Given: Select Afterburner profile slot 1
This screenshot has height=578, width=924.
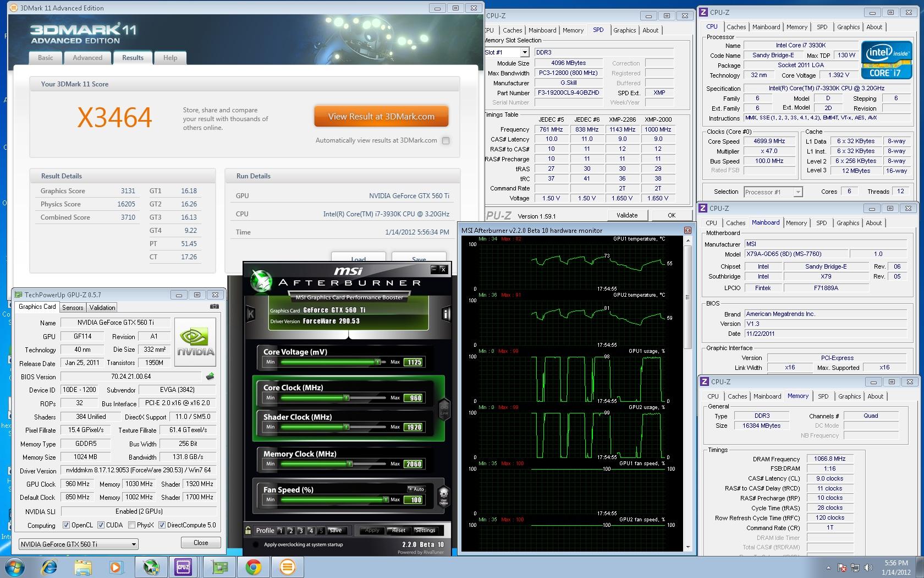Looking at the screenshot, I should click(x=280, y=531).
